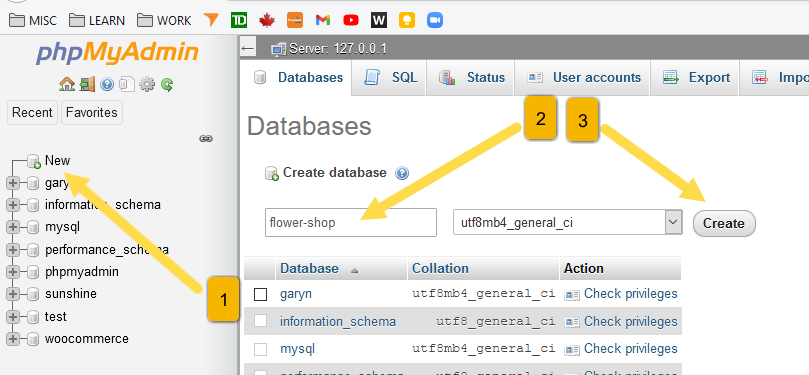Screen dimensions: 809x375
Task: Expand the test tree node
Action: [13, 317]
